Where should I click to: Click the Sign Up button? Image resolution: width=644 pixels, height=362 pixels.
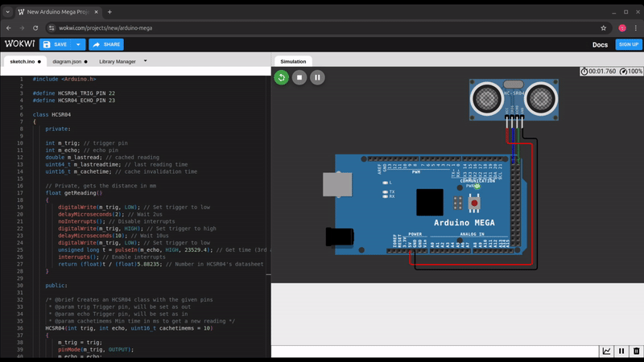(629, 44)
